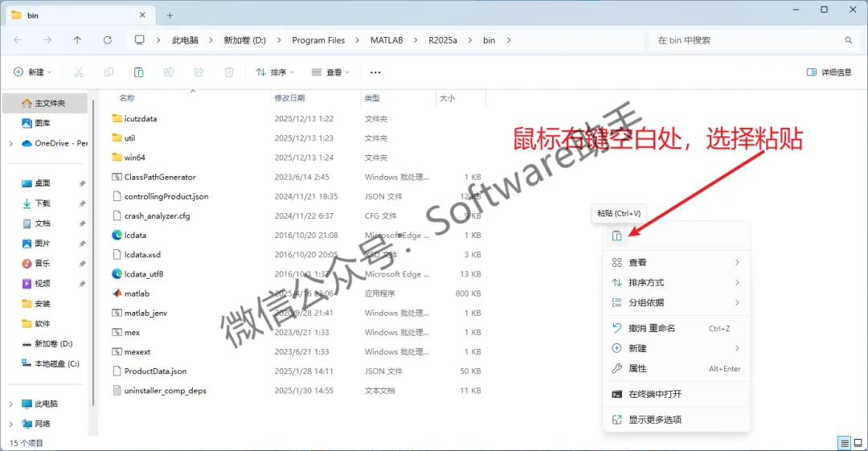Refresh the current folder

(x=108, y=40)
